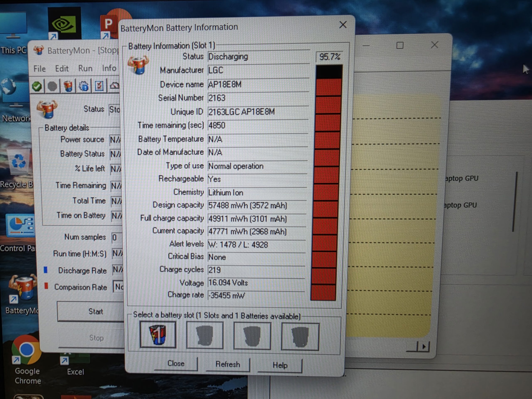Click the Refresh button

tap(228, 364)
